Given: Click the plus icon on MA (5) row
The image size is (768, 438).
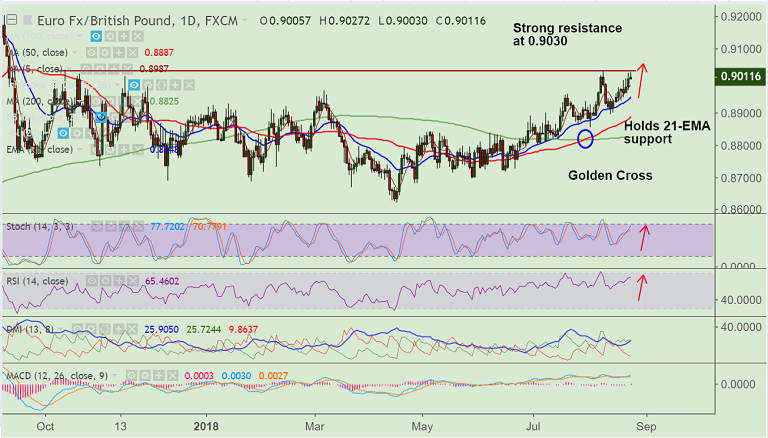Looking at the screenshot, I should coord(114,69).
